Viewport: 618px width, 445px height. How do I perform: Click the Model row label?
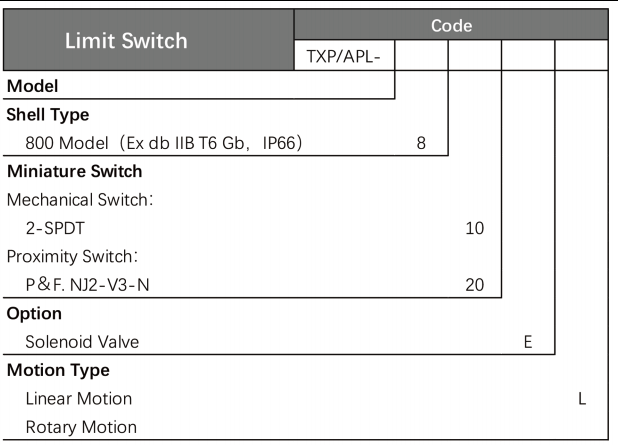click(x=32, y=87)
